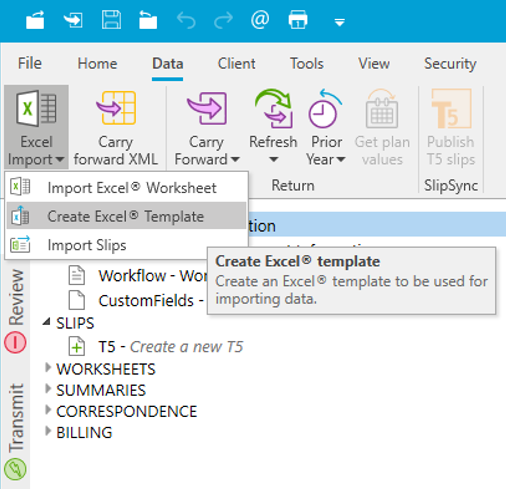
Task: Click the open file icon in quick access bar
Action: coord(35,20)
